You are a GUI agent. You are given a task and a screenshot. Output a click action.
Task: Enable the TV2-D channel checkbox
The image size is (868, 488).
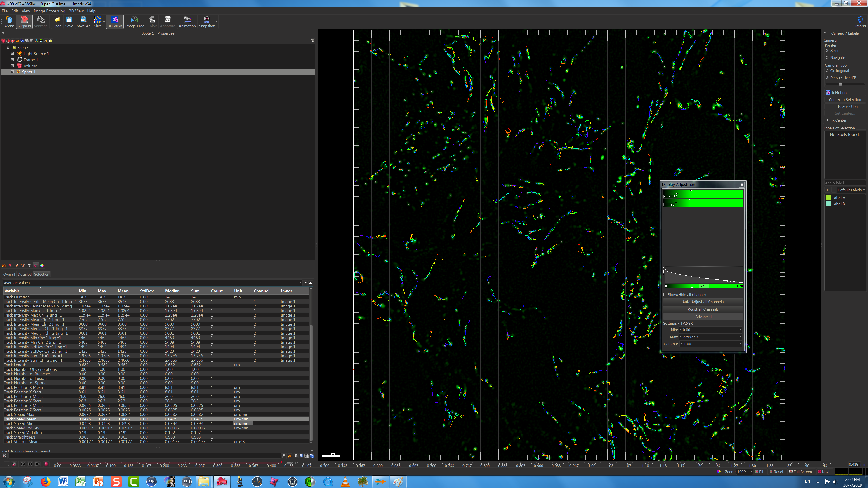[x=665, y=204]
